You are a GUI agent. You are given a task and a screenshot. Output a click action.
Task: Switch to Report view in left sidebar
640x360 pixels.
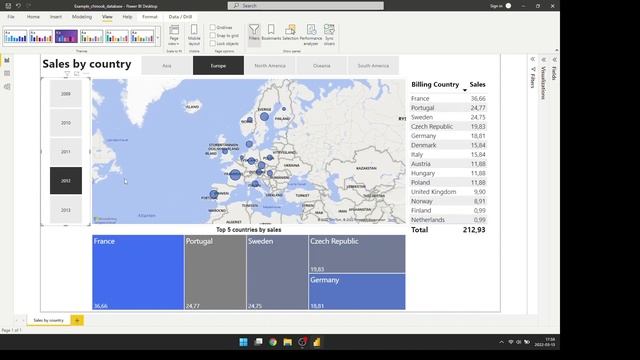click(x=7, y=60)
